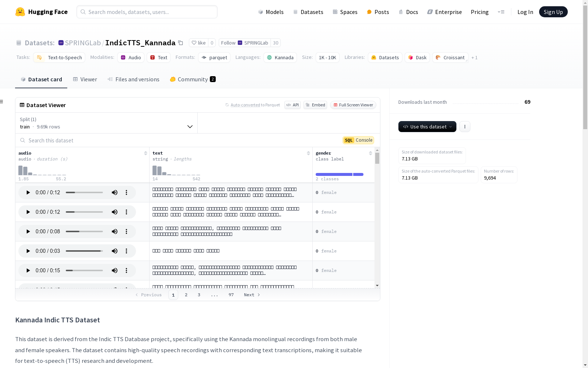Image resolution: width=588 pixels, height=368 pixels.
Task: Focus the main search models and datasets field
Action: (x=147, y=12)
